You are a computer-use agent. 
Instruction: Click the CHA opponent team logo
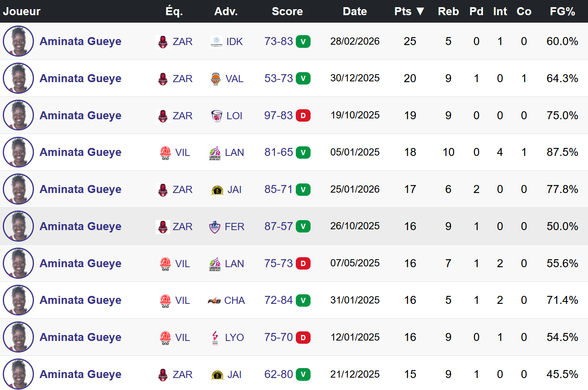[x=214, y=301]
